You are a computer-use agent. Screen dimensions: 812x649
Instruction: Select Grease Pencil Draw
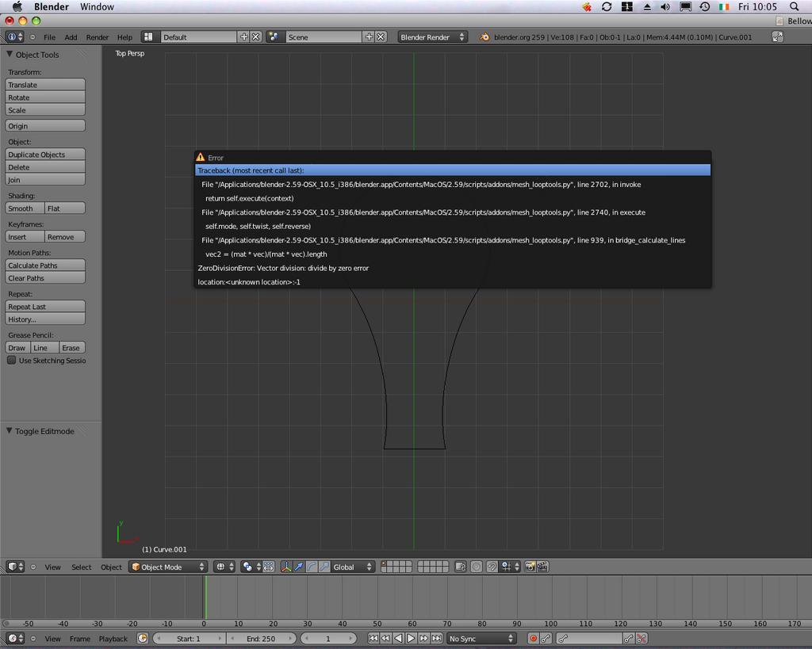tap(17, 348)
